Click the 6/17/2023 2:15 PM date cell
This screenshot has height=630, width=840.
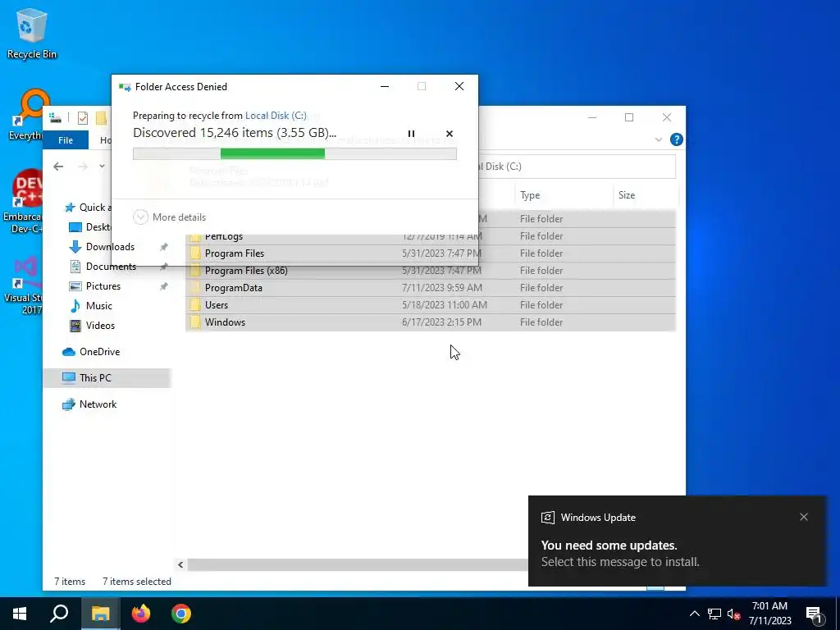[x=441, y=322]
